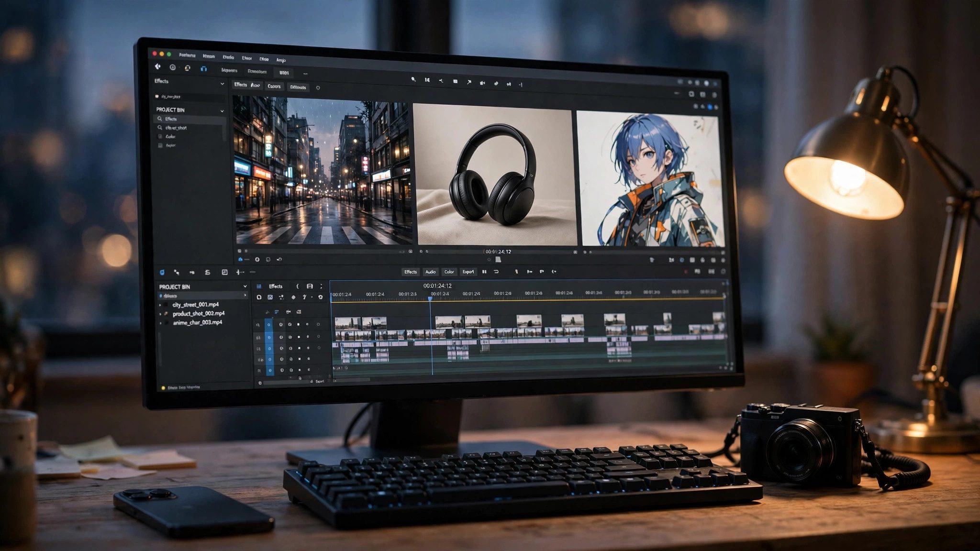Toggle the blue enable button on second track
This screenshot has height=551, width=980.
(x=269, y=337)
